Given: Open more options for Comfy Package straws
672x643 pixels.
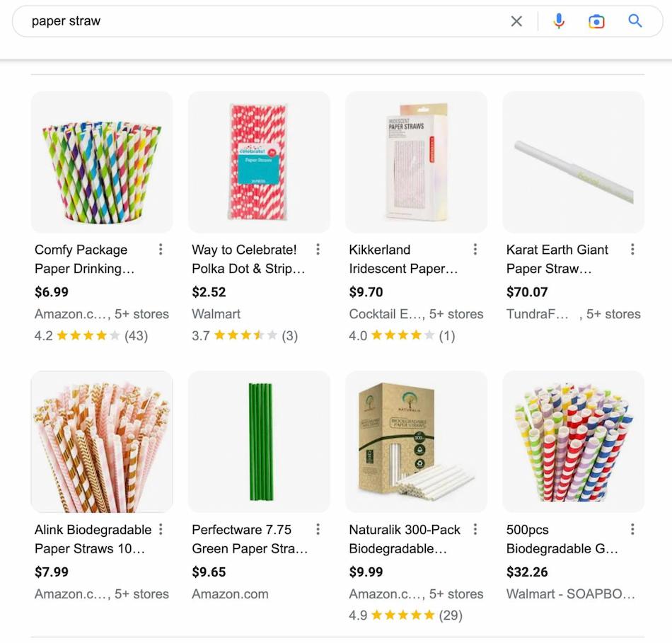Looking at the screenshot, I should [161, 249].
